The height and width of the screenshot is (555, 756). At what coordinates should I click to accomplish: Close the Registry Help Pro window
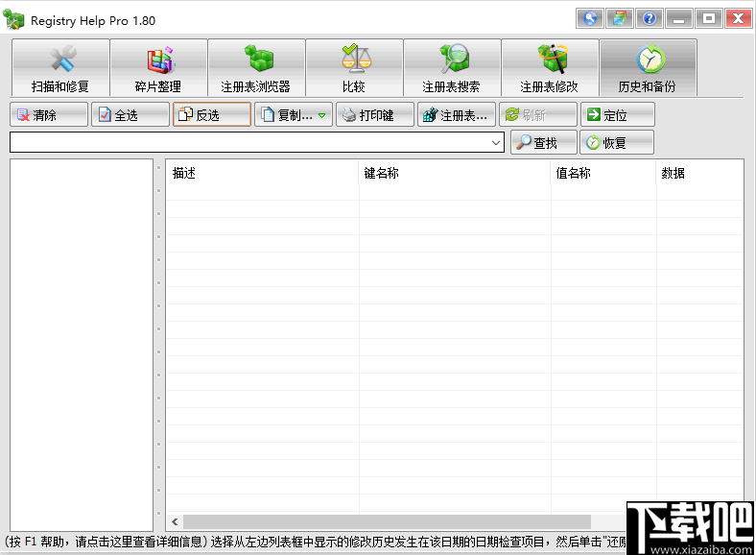739,19
